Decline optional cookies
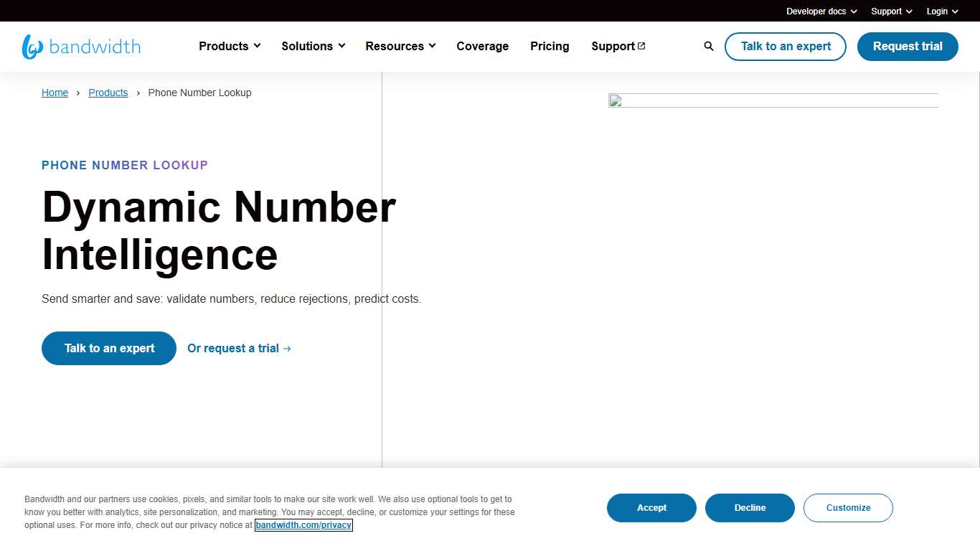This screenshot has height=551, width=980. click(750, 507)
